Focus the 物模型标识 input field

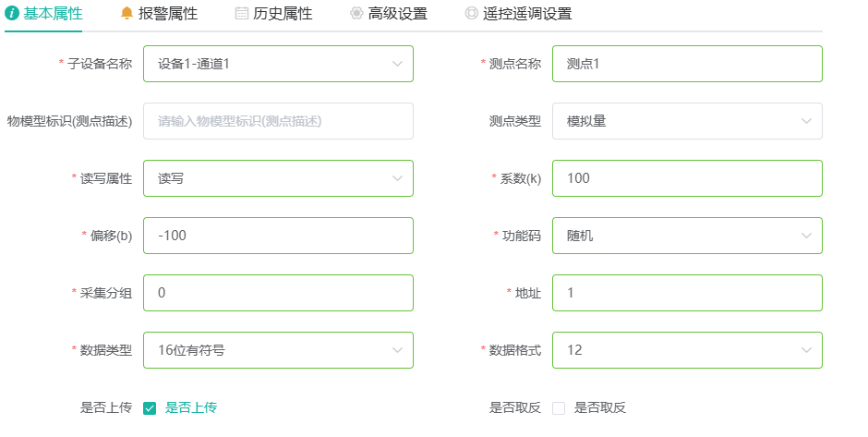coord(279,121)
